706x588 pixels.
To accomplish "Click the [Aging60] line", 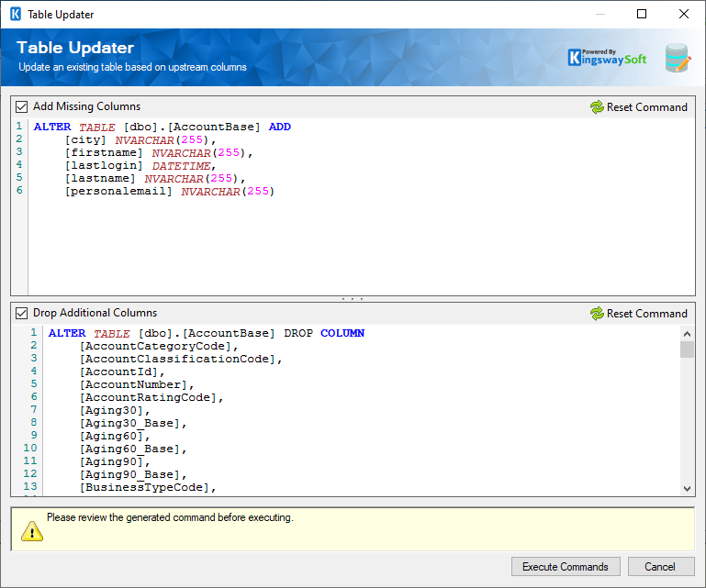I will [115, 436].
